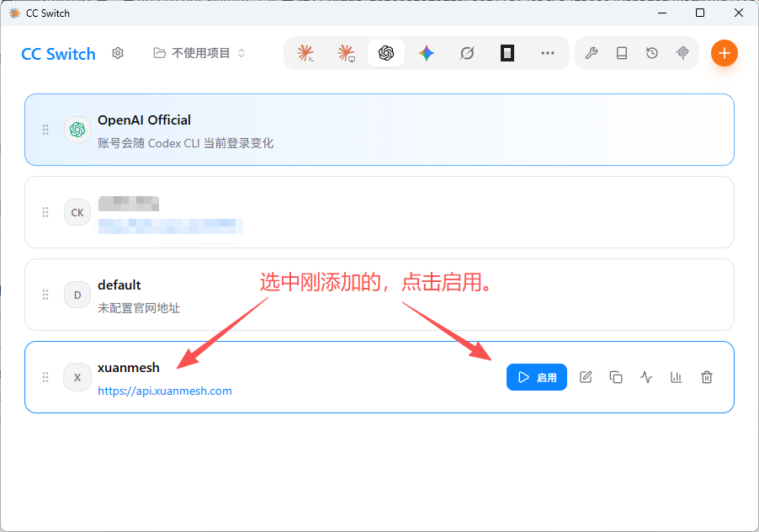Close the CC Switch window
The image size is (759, 532).
pyautogui.click(x=739, y=13)
